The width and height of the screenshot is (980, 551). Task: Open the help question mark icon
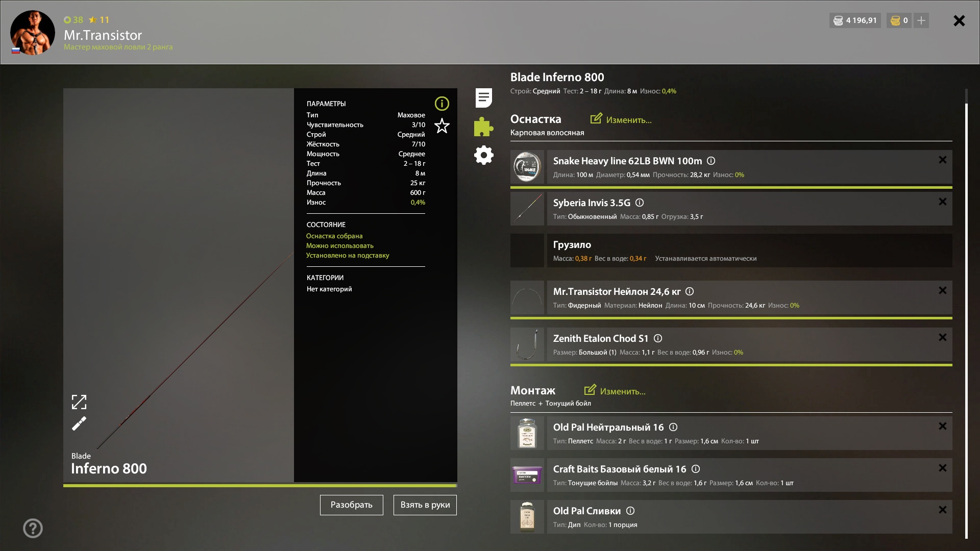(x=33, y=528)
